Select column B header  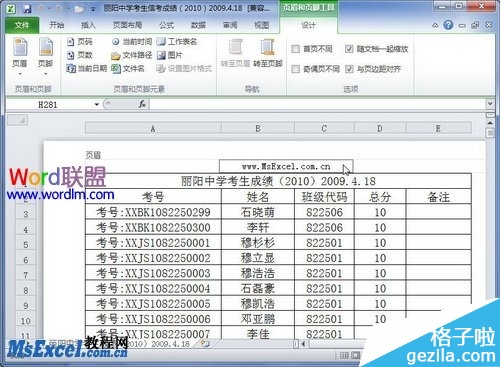(x=258, y=128)
